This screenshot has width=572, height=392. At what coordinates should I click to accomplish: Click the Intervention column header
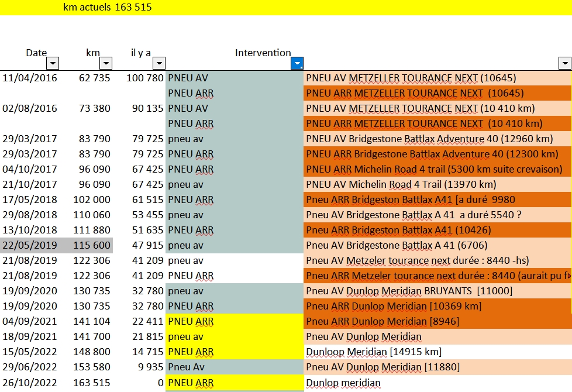(x=263, y=53)
